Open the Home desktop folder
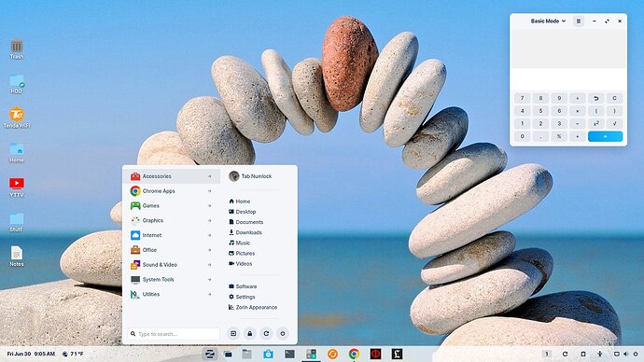The width and height of the screenshot is (644, 362). tap(17, 153)
